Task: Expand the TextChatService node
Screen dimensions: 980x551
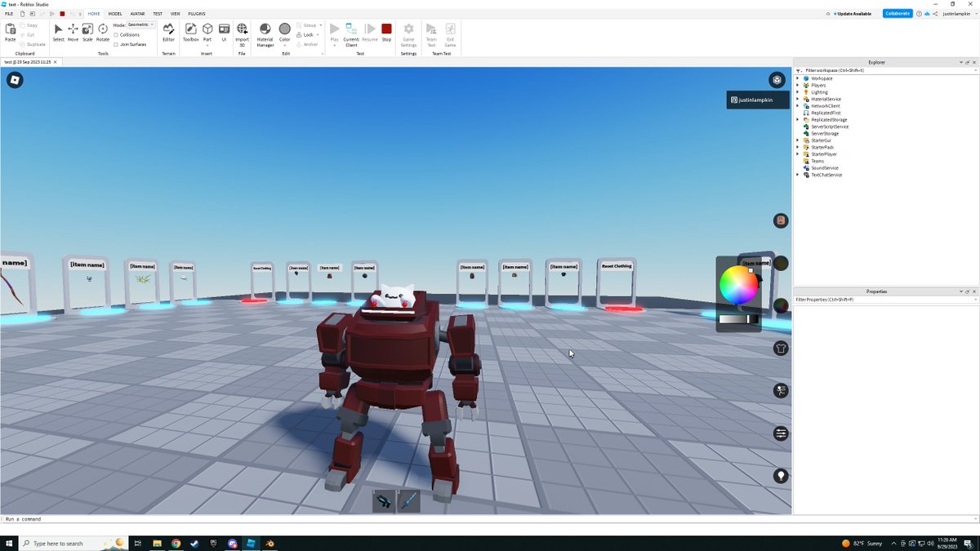Action: point(798,175)
